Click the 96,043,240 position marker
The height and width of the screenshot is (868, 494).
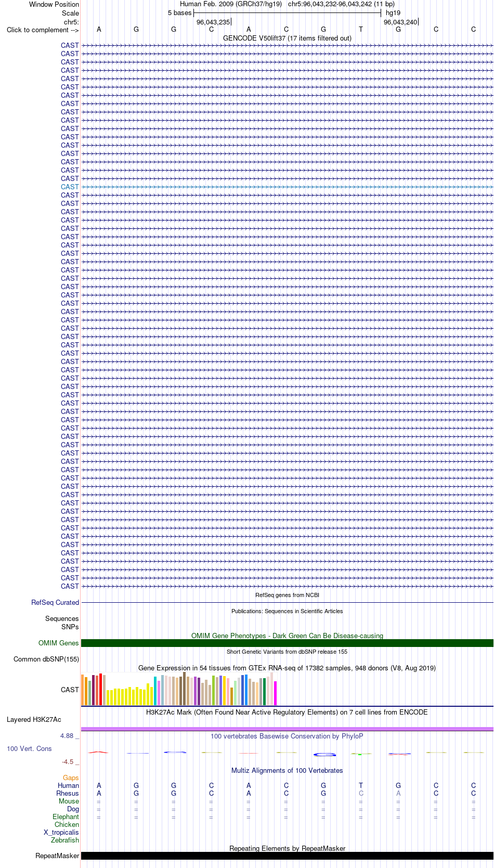coord(400,22)
